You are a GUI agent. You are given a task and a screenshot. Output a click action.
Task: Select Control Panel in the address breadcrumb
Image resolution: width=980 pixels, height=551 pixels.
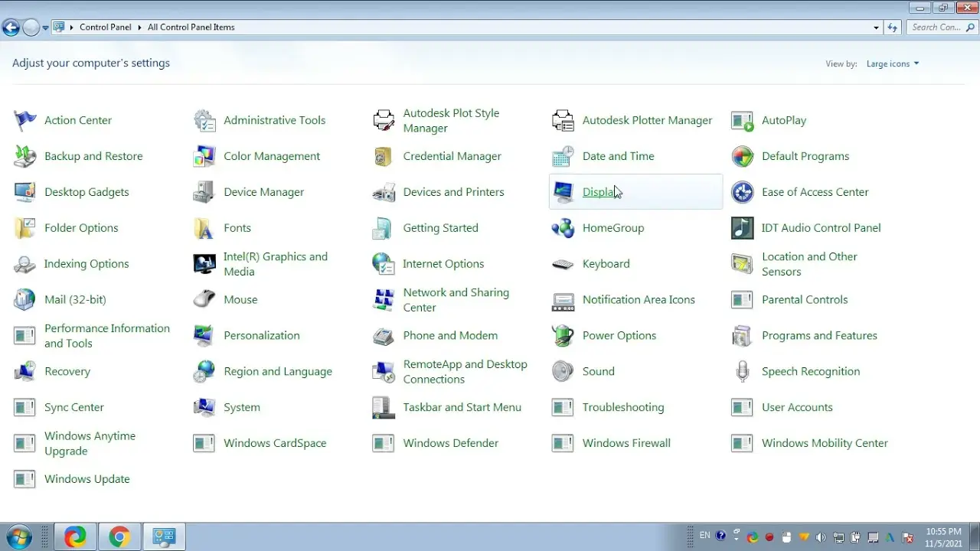[x=106, y=27]
